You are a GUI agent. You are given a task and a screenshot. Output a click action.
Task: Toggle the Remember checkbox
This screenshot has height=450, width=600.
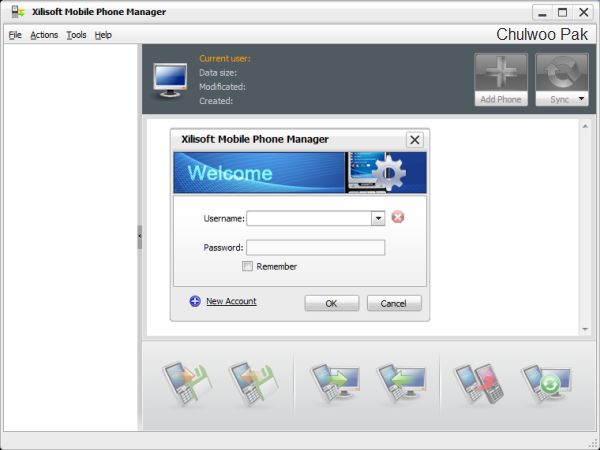pyautogui.click(x=247, y=266)
